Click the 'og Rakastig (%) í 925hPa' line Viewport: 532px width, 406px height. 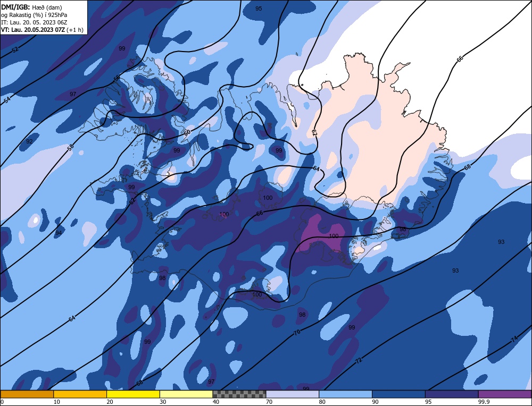[x=34, y=15]
